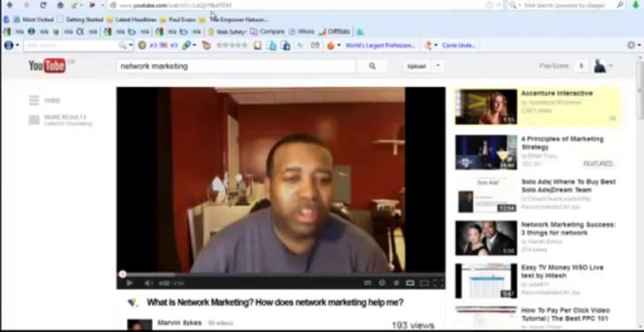The width and height of the screenshot is (644, 332).
Task: Open the YouTube logo home link
Action: [47, 66]
